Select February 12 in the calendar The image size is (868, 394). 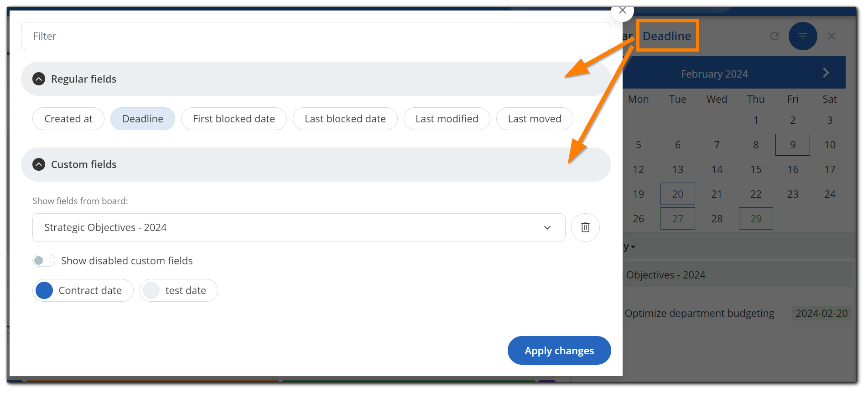[x=639, y=169]
